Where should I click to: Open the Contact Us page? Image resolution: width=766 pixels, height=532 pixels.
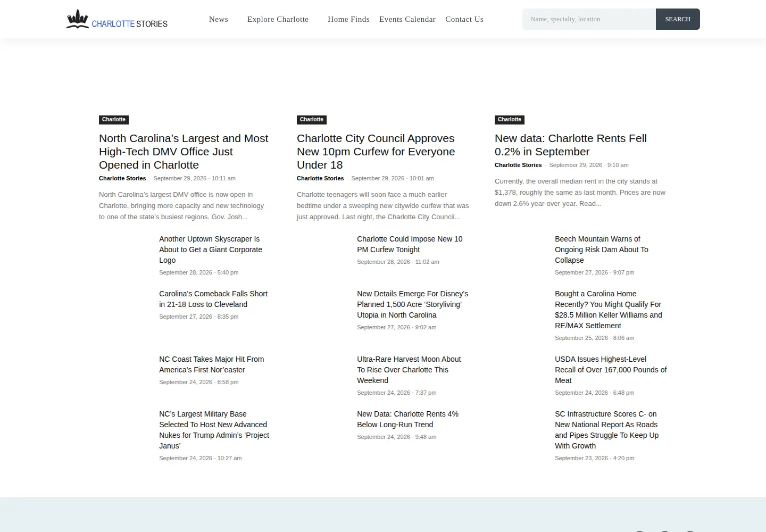click(464, 19)
